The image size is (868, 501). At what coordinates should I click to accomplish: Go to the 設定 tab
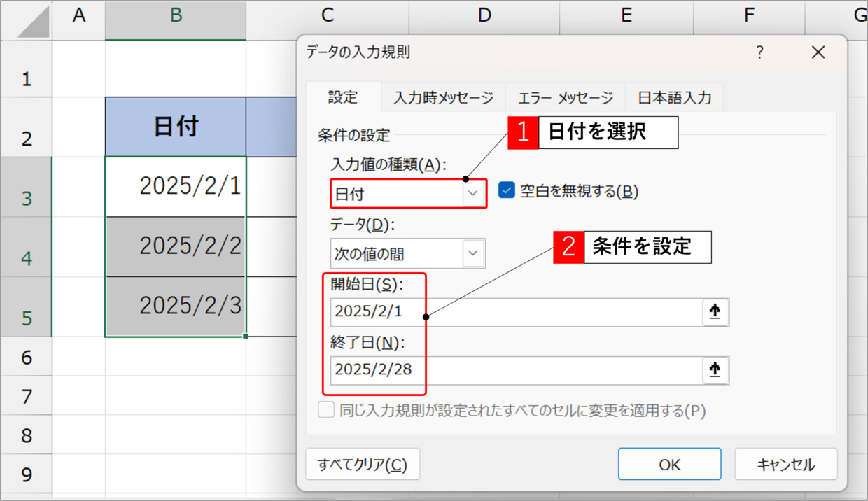pyautogui.click(x=343, y=97)
